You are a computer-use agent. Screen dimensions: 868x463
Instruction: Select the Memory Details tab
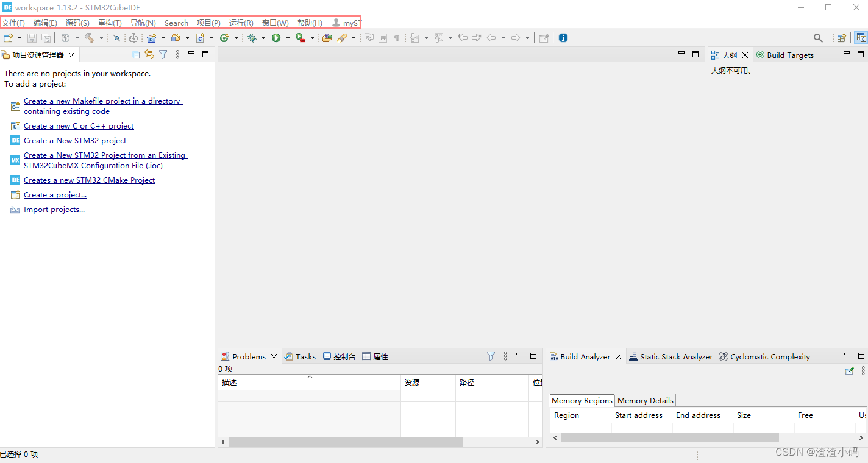click(646, 400)
